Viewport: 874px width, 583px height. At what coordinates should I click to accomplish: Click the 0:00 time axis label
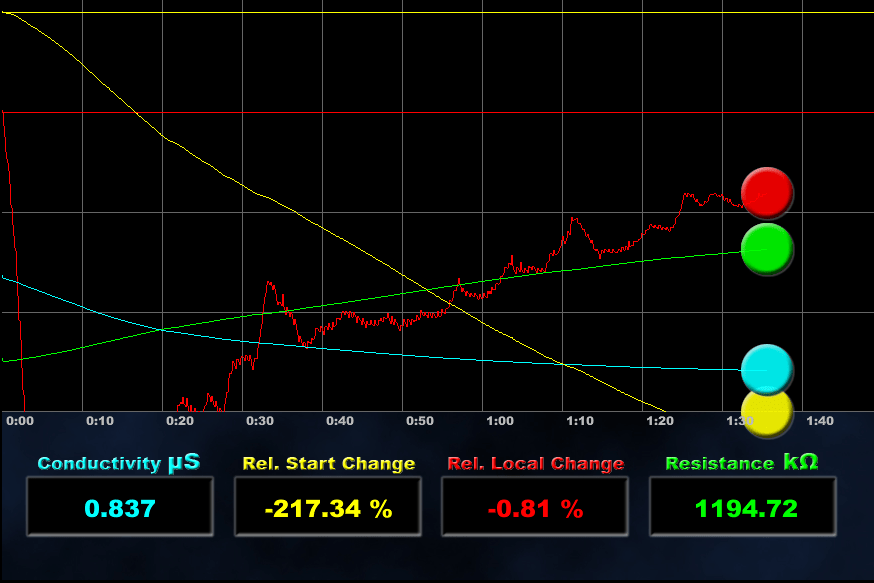(x=20, y=421)
